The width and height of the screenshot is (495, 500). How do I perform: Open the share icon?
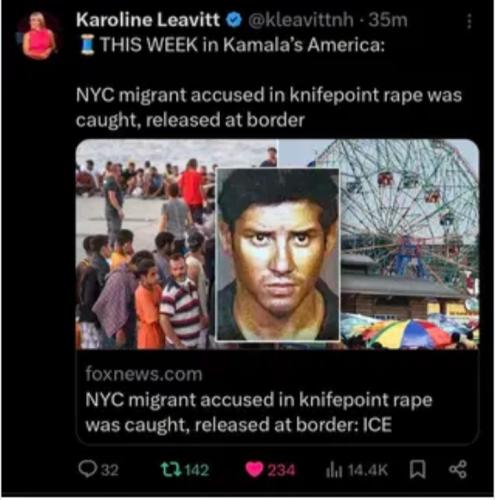(x=458, y=469)
